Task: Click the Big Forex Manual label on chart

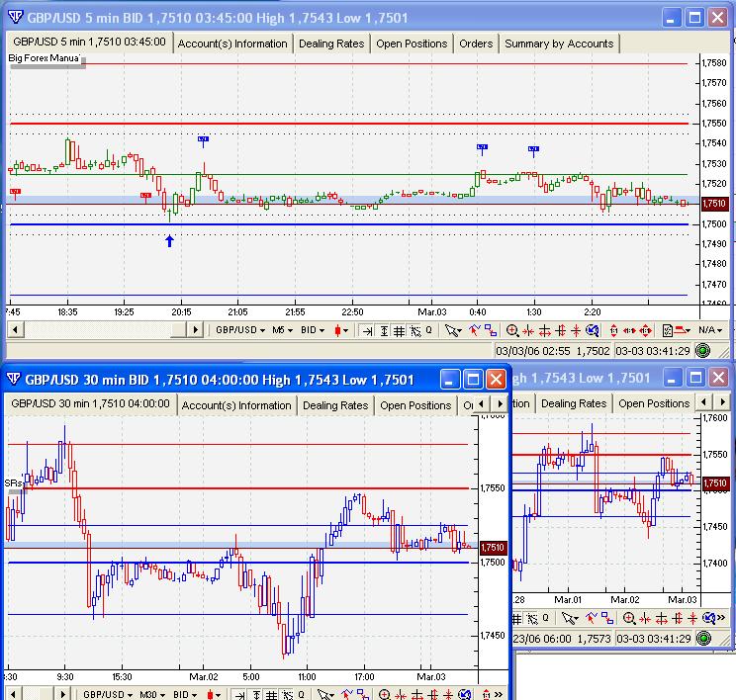Action: (x=45, y=59)
